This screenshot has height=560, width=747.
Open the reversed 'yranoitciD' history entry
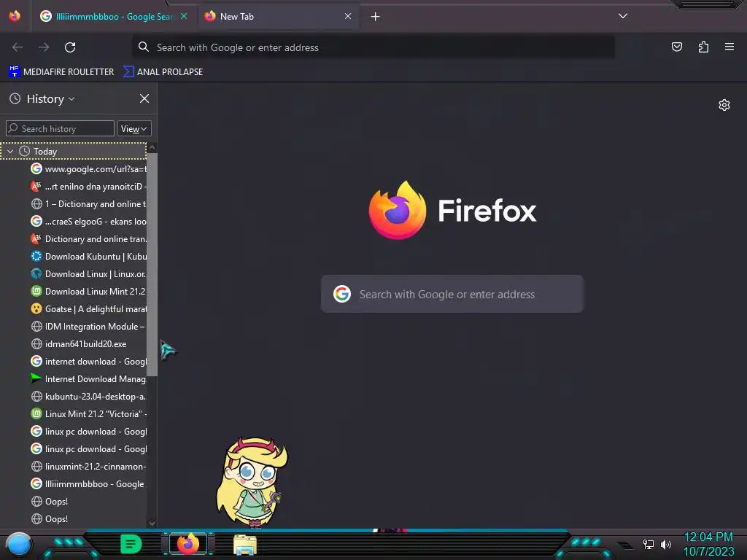(88, 186)
